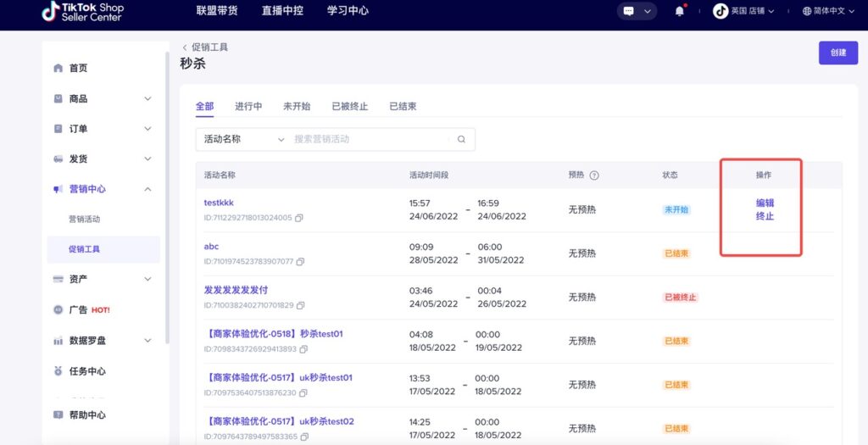This screenshot has height=445, width=868.
Task: Select 促销工具 in the sidebar
Action: click(x=103, y=249)
